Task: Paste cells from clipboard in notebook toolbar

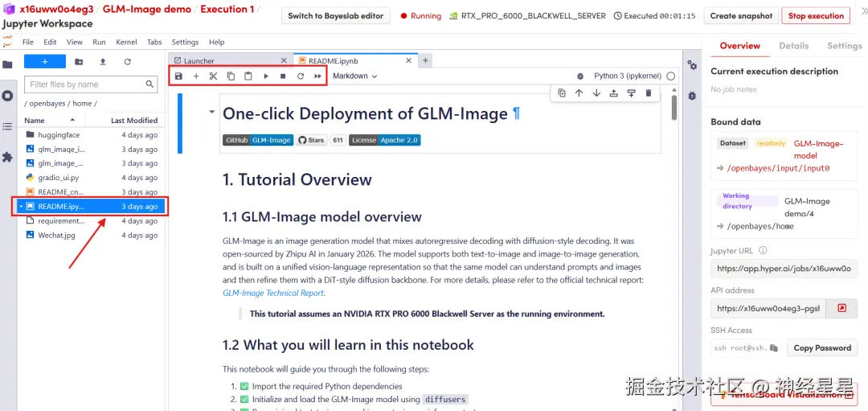Action: 248,76
